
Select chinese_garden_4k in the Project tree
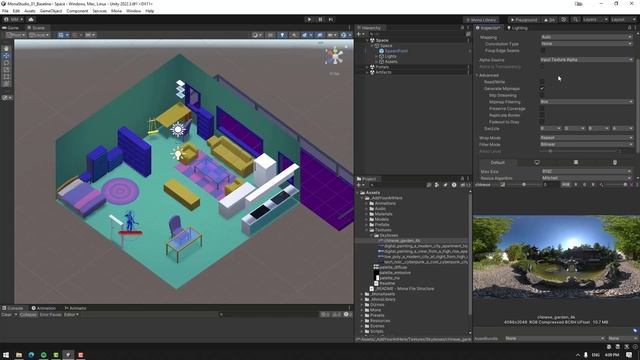point(402,241)
